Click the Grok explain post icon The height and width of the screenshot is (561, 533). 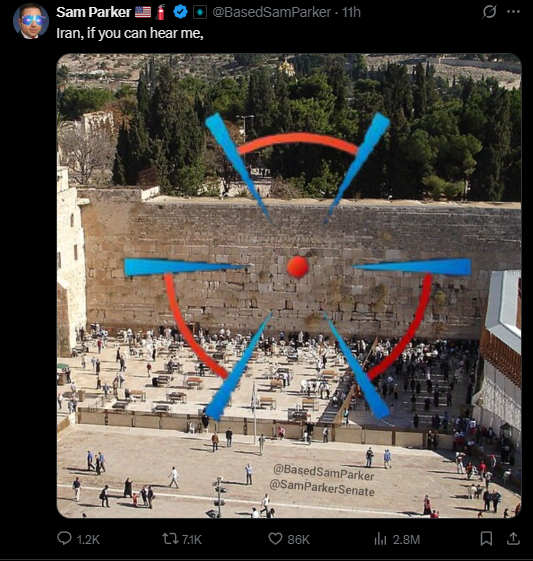[489, 12]
